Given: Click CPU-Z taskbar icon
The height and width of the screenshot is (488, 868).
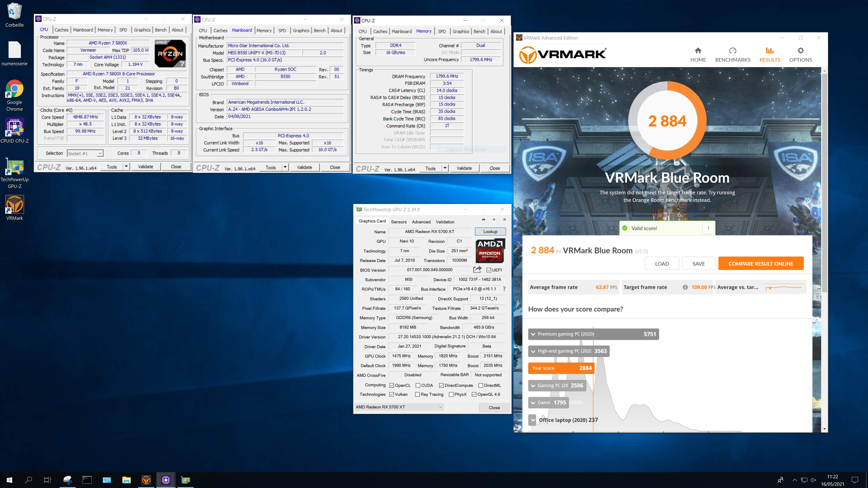Looking at the screenshot, I should [x=166, y=480].
